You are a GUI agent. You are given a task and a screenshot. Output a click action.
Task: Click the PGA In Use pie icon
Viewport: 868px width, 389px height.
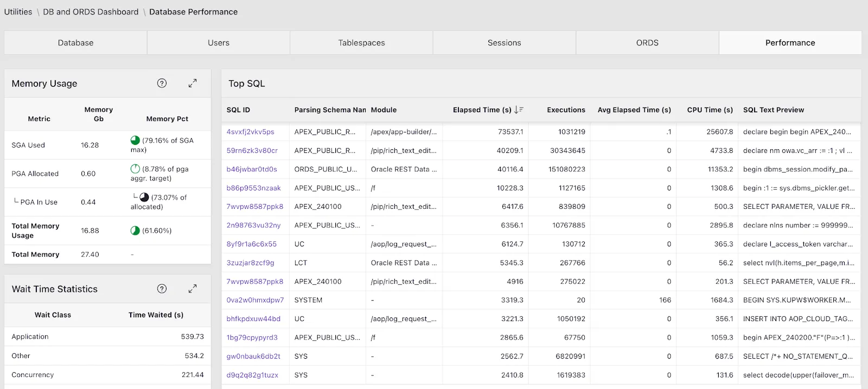pos(144,197)
